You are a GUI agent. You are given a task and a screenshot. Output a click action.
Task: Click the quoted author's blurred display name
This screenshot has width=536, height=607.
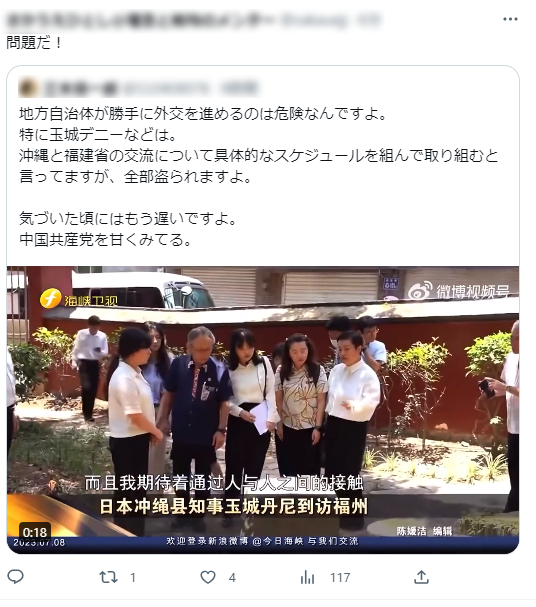(80, 88)
